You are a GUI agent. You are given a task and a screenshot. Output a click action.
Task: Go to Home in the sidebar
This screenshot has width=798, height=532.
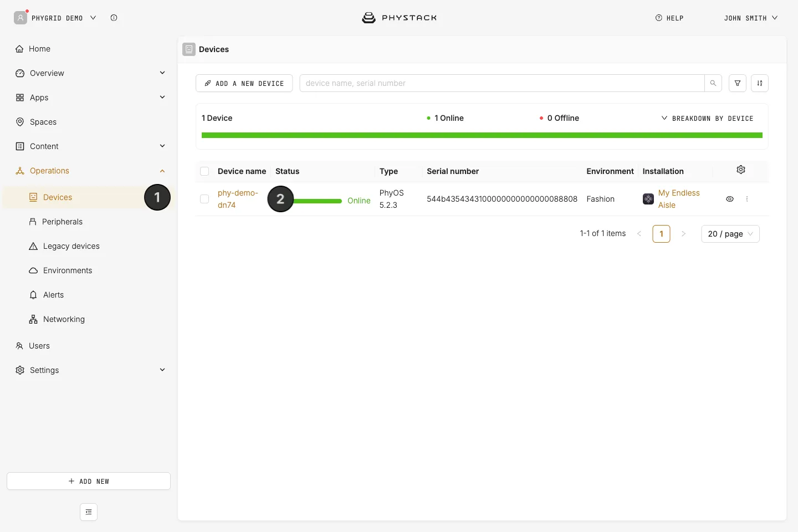[x=89, y=49]
